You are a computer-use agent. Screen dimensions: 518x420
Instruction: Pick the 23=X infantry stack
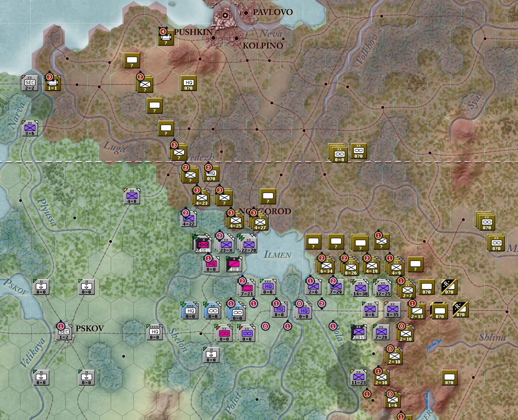click(x=225, y=245)
